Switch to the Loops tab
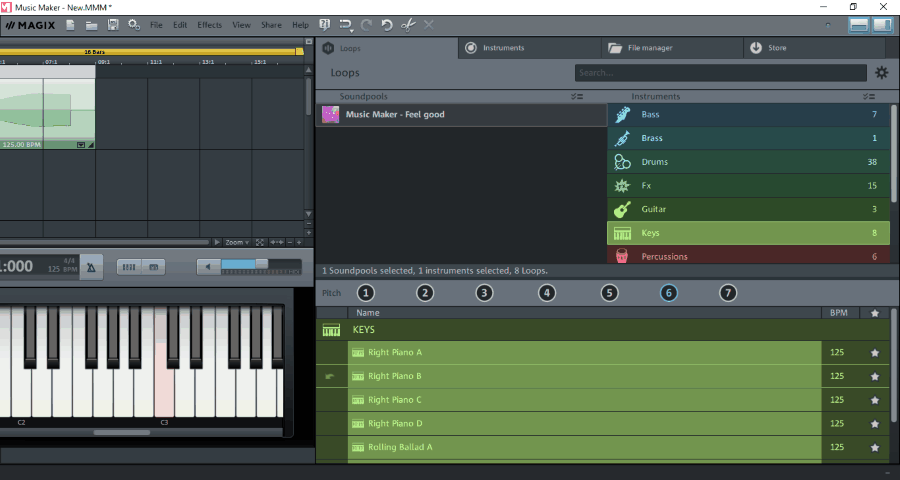 pos(387,48)
